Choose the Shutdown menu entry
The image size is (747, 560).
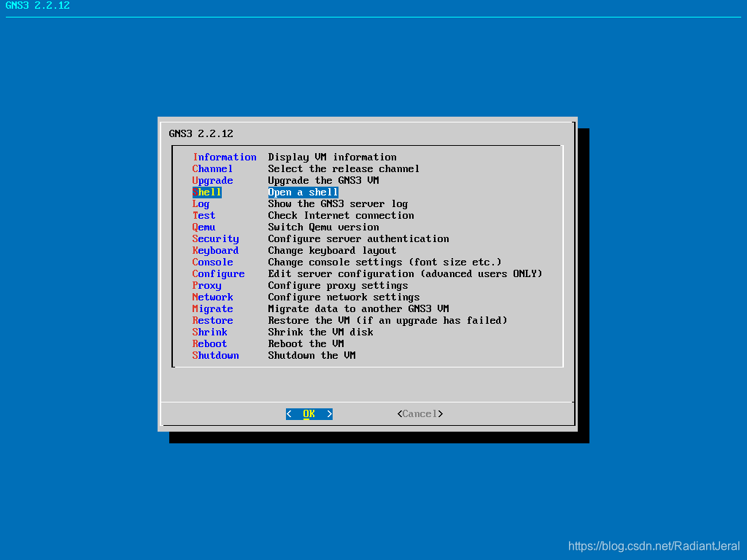tap(215, 356)
